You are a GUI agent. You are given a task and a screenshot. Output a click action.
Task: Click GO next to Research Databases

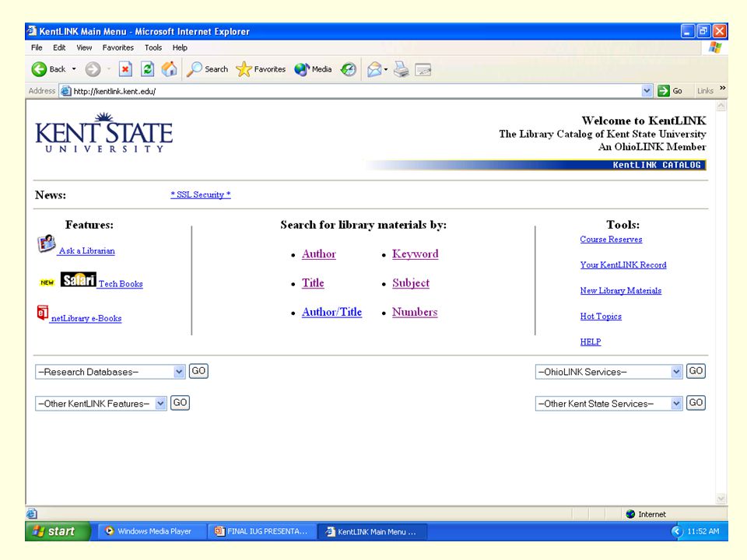(x=198, y=371)
